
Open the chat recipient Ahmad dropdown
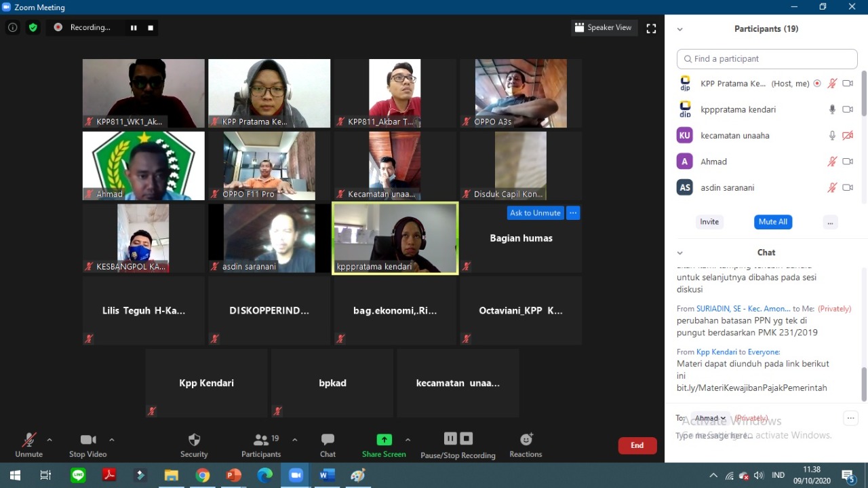tap(710, 418)
